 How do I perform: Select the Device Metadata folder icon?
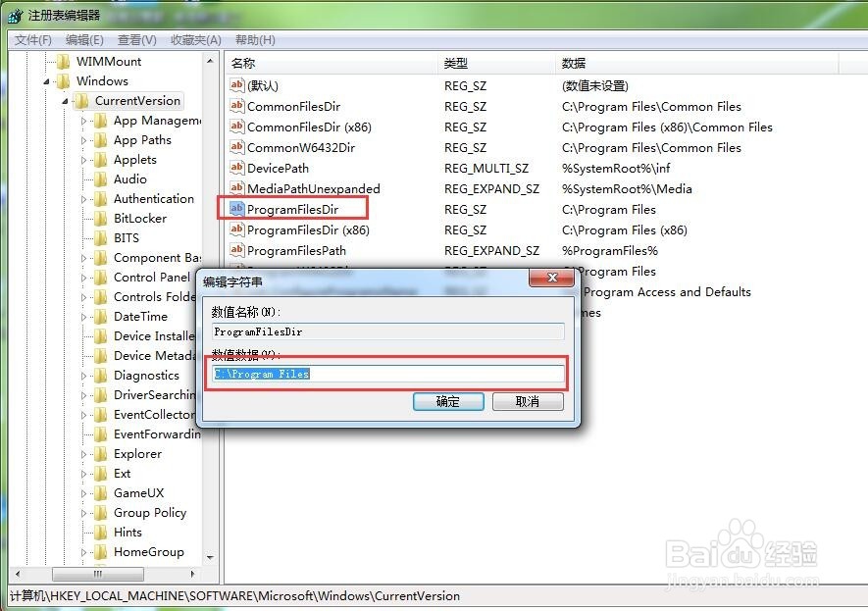pos(101,356)
